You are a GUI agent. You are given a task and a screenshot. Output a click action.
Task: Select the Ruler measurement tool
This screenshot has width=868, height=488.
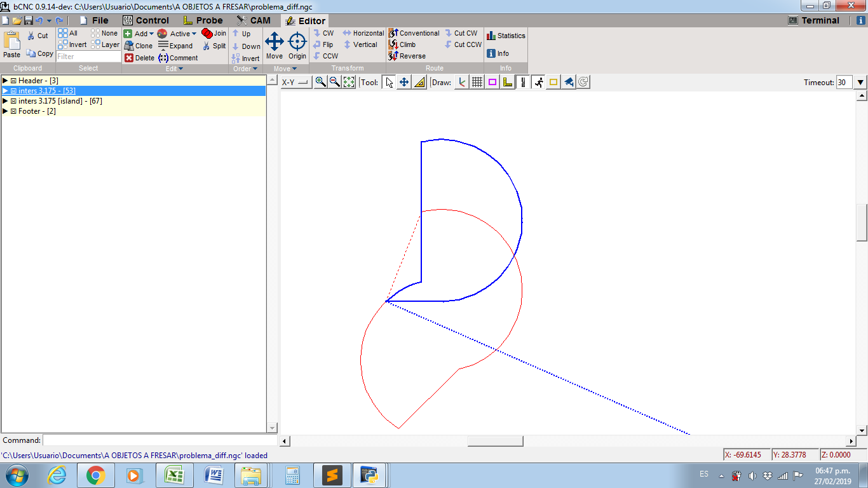coord(419,81)
